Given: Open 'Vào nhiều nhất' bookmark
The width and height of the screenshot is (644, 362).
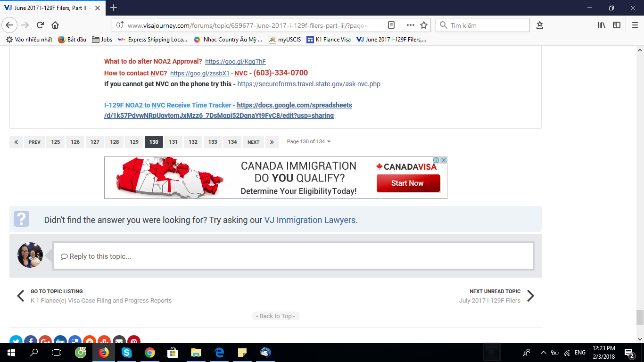Looking at the screenshot, I should pos(29,40).
